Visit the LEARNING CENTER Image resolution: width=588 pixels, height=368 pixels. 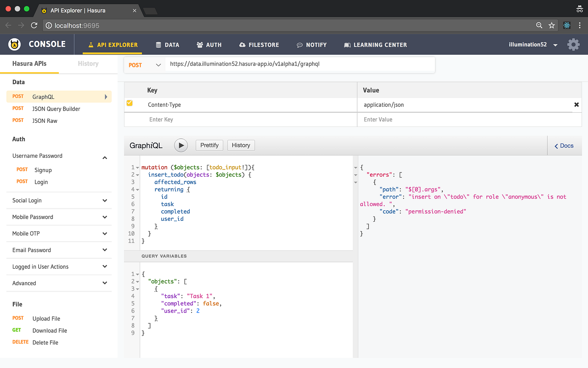(x=375, y=45)
